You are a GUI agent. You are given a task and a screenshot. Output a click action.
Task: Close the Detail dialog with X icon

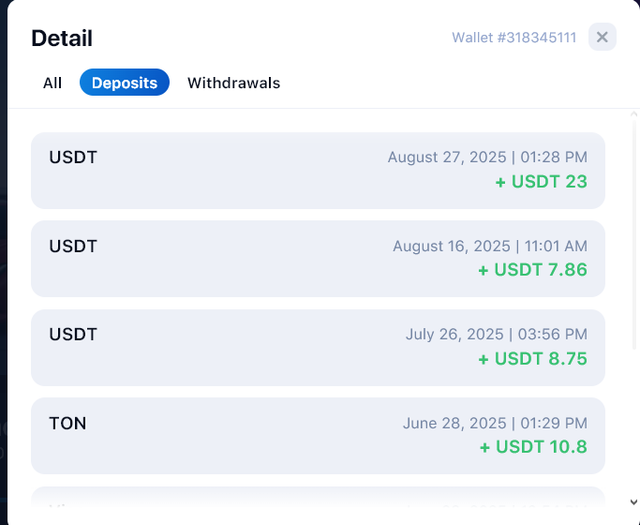(602, 37)
